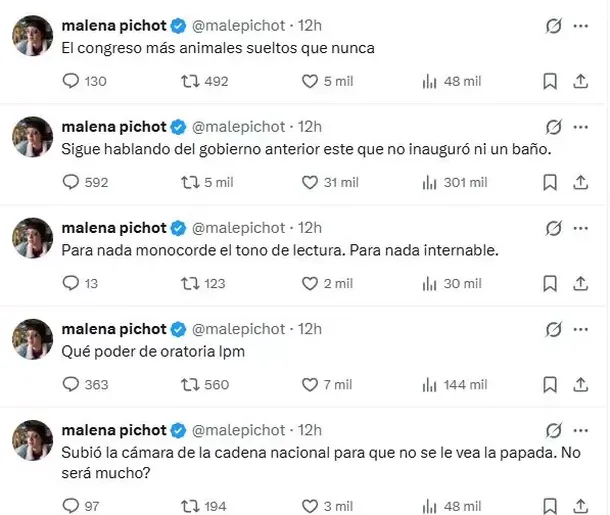
Task: Open avatar thumbnail of 'gobierno anterior' tweet
Action: [x=32, y=137]
